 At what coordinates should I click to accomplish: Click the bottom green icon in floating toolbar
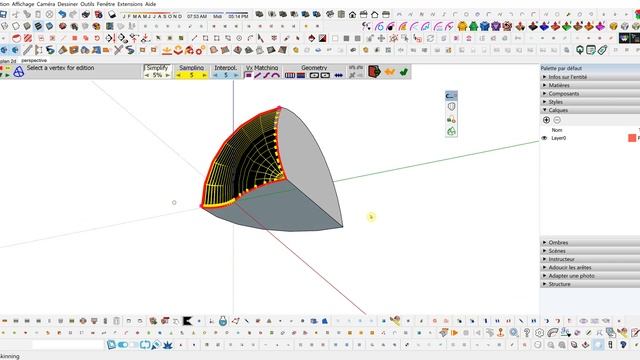451,131
